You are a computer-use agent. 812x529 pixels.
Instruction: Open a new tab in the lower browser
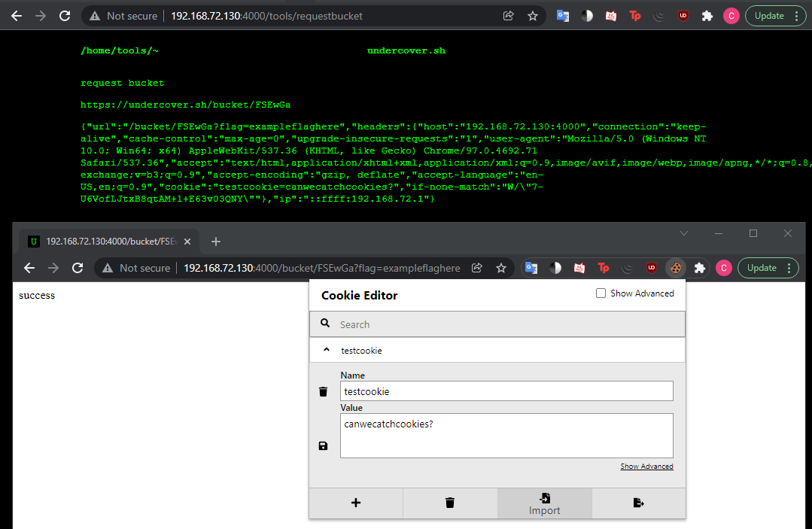[x=216, y=242]
